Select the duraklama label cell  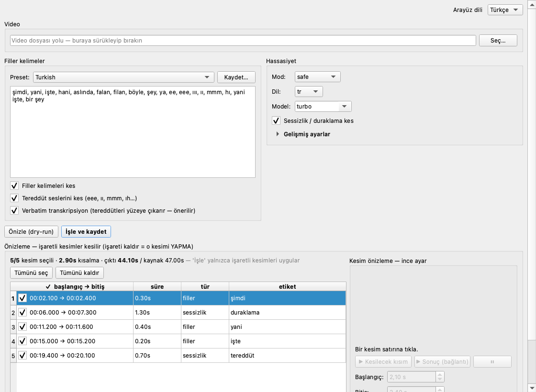[288, 313]
